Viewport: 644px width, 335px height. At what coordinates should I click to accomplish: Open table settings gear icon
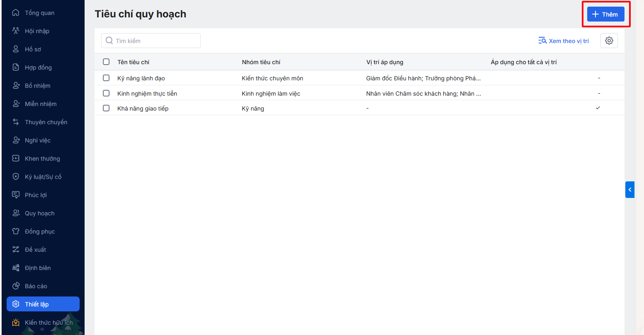pos(609,41)
